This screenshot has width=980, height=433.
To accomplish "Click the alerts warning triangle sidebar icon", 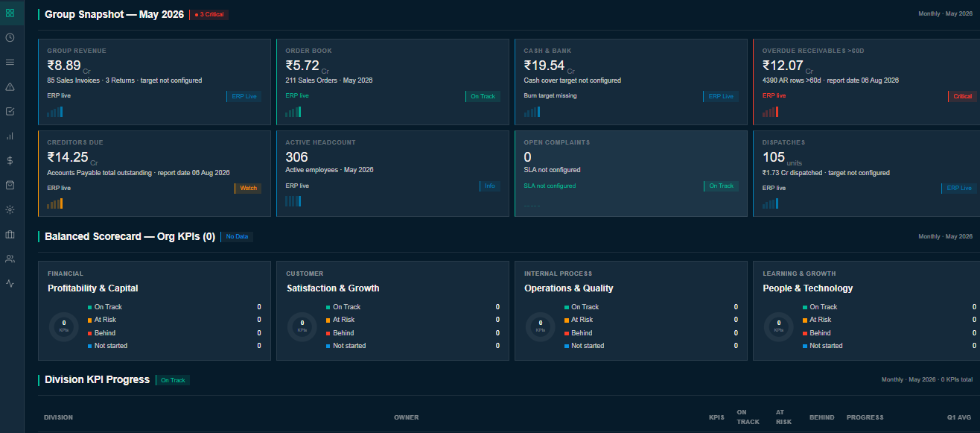I will tap(10, 86).
